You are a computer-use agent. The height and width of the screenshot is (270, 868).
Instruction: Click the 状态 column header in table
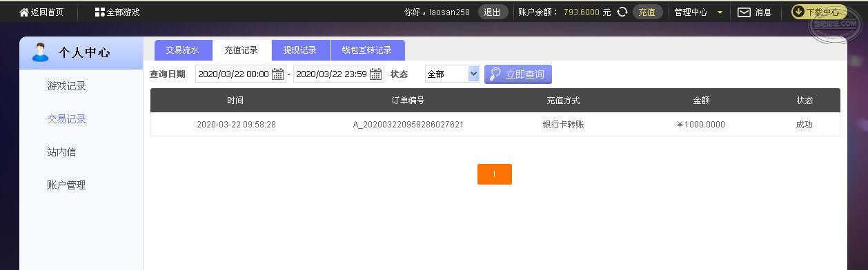805,101
